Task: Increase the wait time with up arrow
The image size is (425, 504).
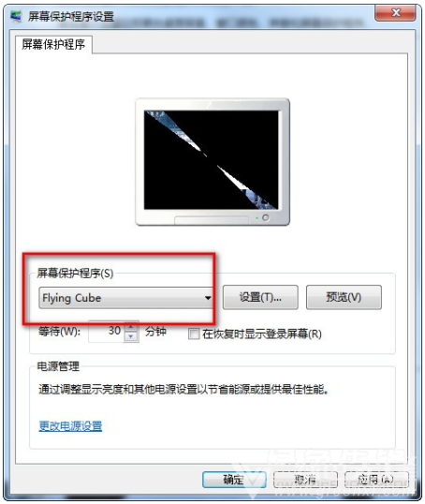Action: (x=131, y=327)
